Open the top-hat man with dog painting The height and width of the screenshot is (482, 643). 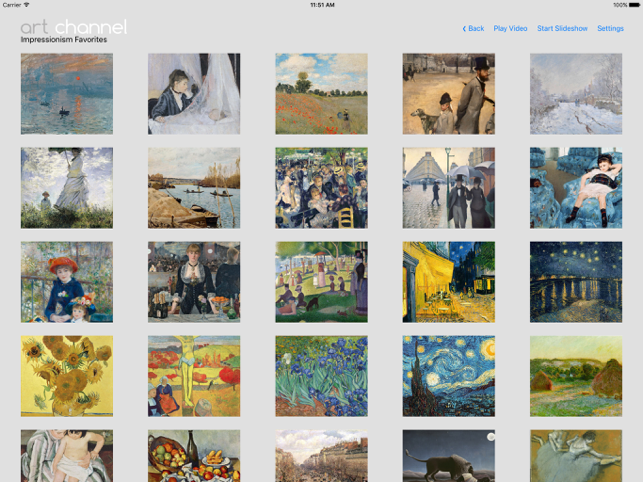(x=449, y=94)
